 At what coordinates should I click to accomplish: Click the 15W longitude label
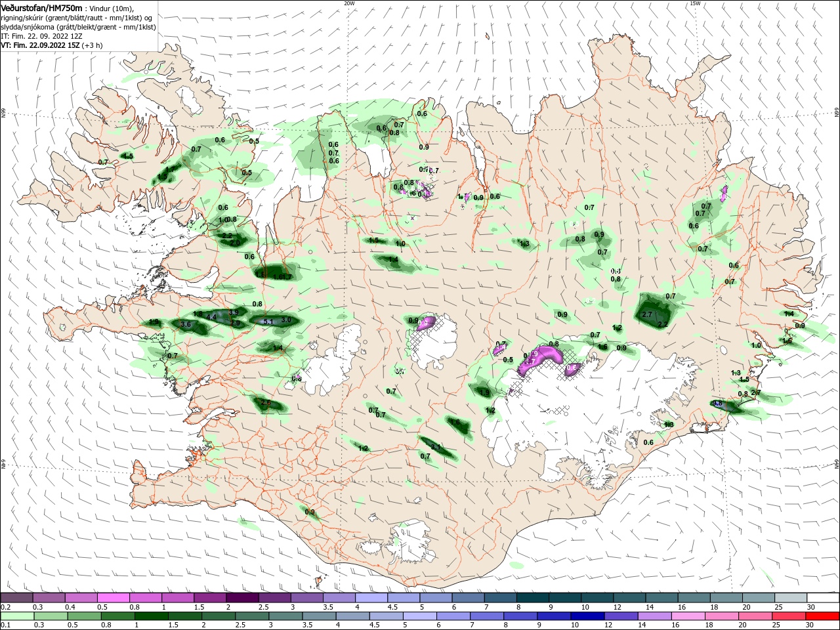point(695,3)
